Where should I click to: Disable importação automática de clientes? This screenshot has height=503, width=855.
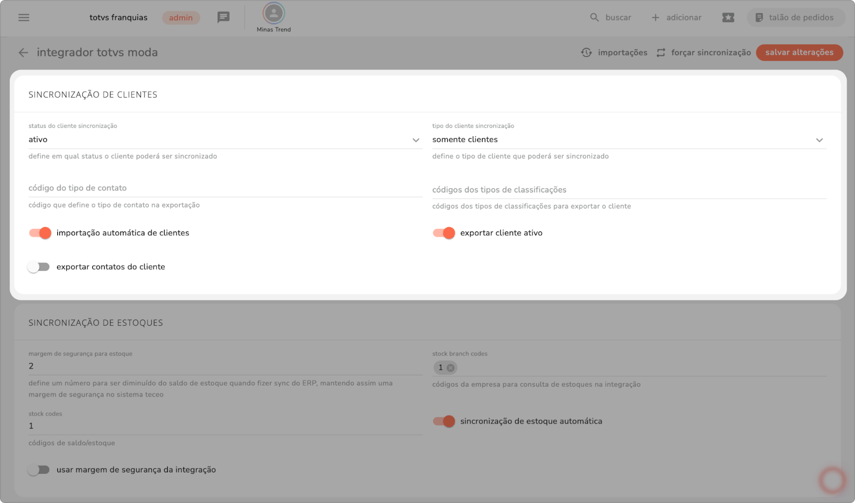(40, 233)
